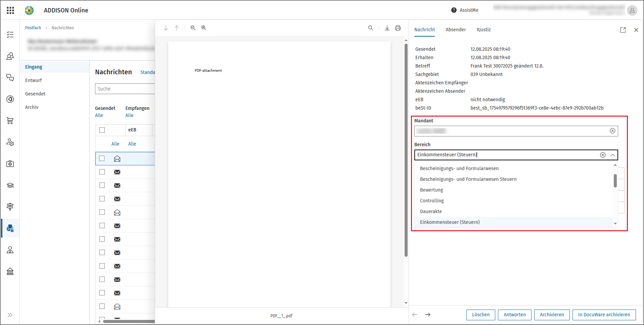Clear the Mandant field
This screenshot has height=325, width=644.
tap(612, 131)
